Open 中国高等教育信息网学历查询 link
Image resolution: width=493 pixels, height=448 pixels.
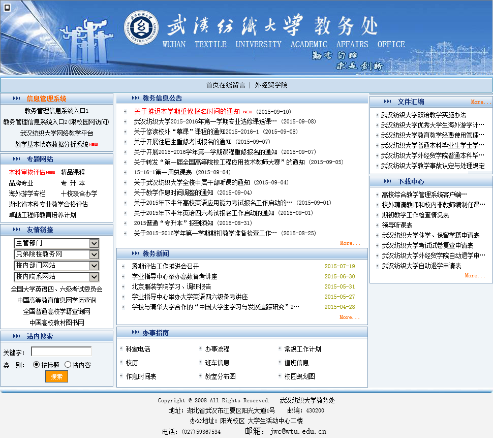point(56,300)
